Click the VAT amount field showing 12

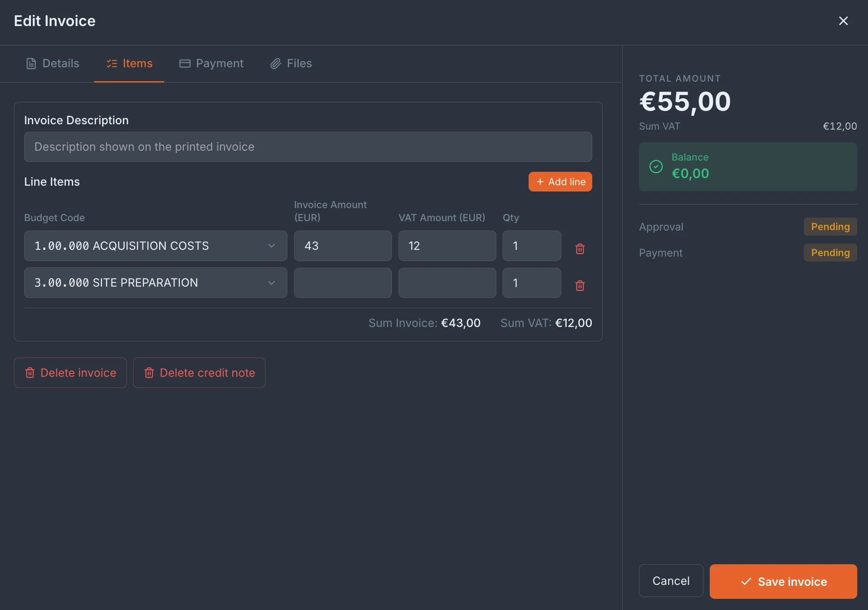447,246
